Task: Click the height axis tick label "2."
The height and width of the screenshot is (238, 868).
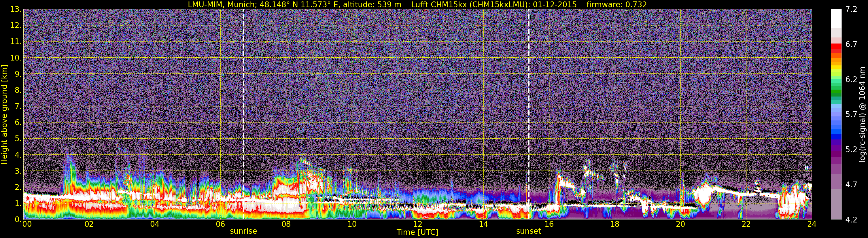Action: [x=18, y=187]
